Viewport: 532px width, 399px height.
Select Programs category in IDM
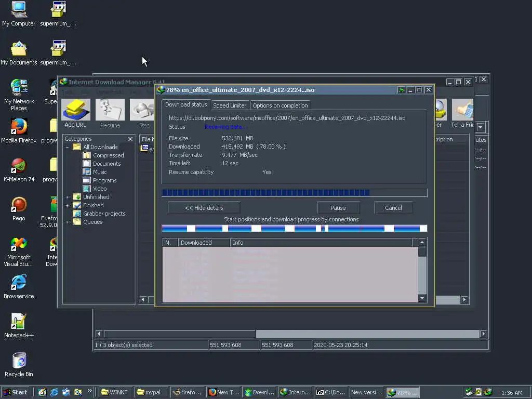[100, 180]
